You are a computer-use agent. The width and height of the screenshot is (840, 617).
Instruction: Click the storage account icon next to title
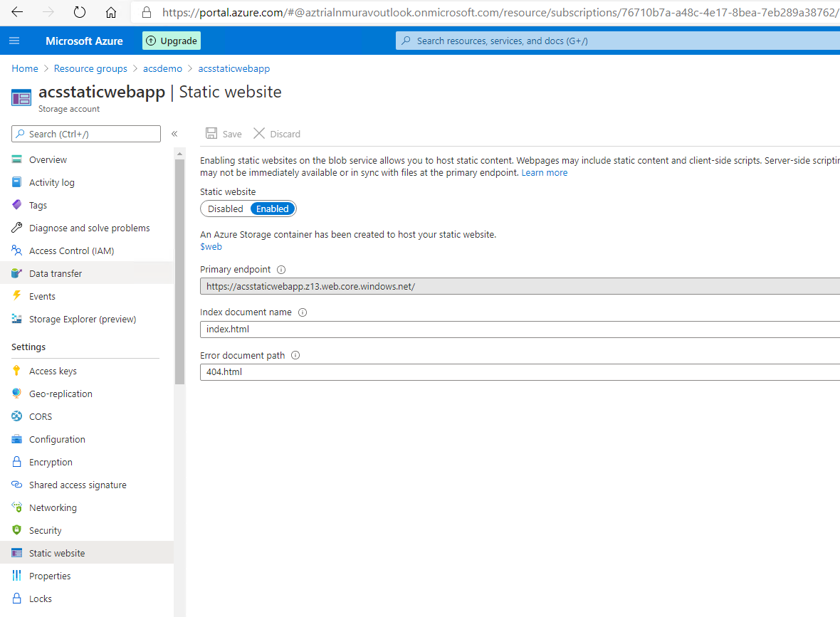(21, 98)
